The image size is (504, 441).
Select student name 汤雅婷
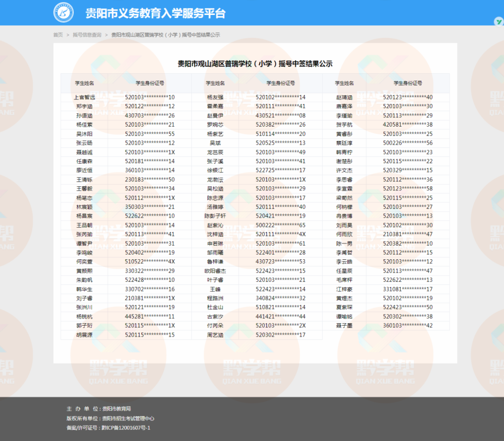point(215,207)
